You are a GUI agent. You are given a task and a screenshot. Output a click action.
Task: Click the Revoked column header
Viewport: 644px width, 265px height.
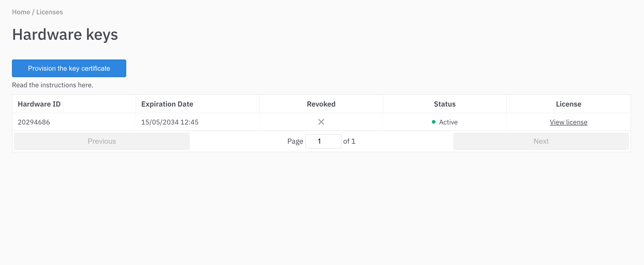(x=321, y=104)
